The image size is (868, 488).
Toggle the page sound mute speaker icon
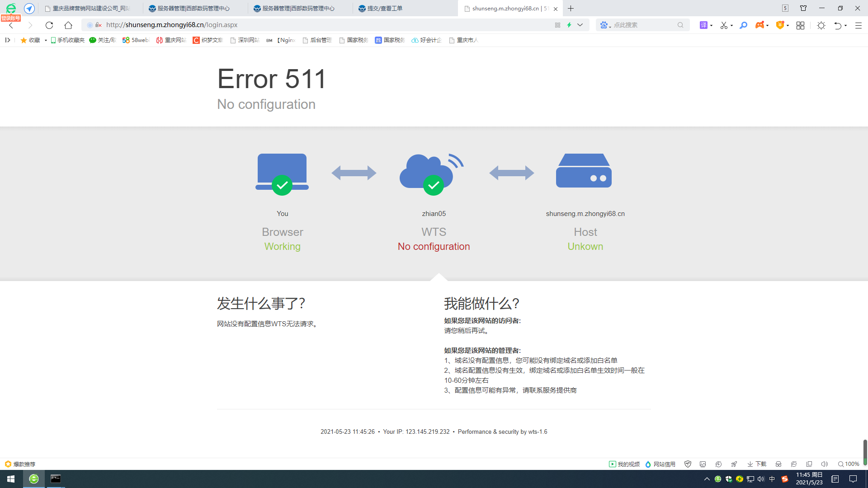tap(824, 464)
